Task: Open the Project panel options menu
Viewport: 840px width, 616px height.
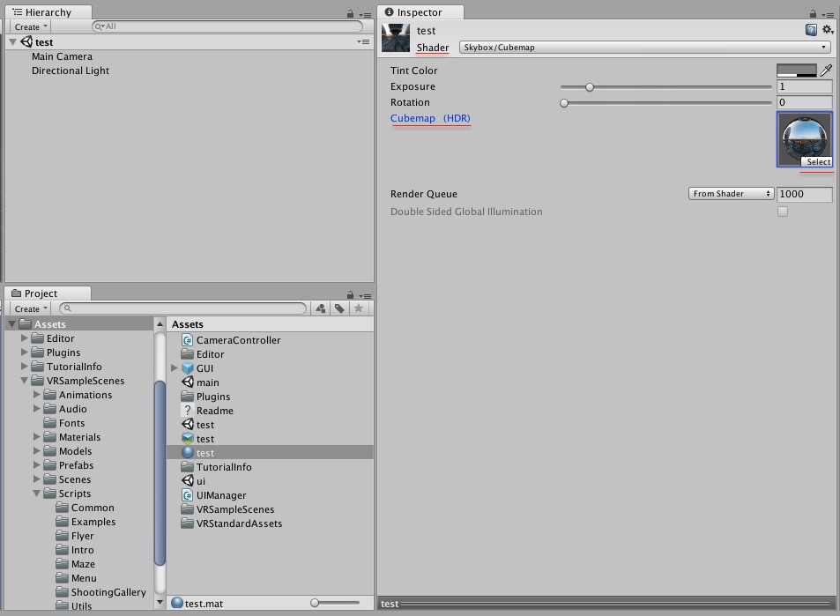Action: pyautogui.click(x=365, y=296)
